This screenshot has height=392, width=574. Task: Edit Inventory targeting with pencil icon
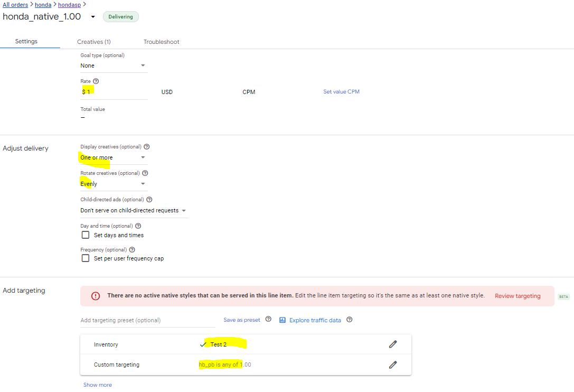click(x=392, y=344)
